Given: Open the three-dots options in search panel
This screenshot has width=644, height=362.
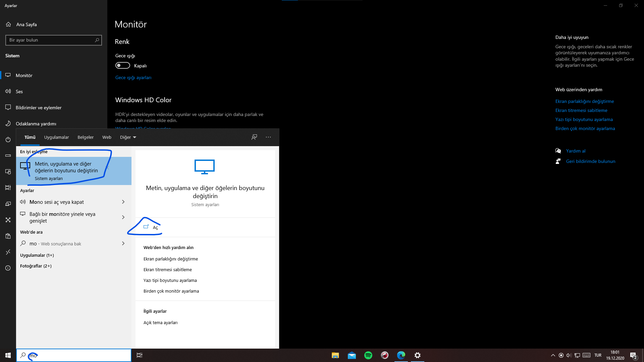Looking at the screenshot, I should click(x=268, y=137).
